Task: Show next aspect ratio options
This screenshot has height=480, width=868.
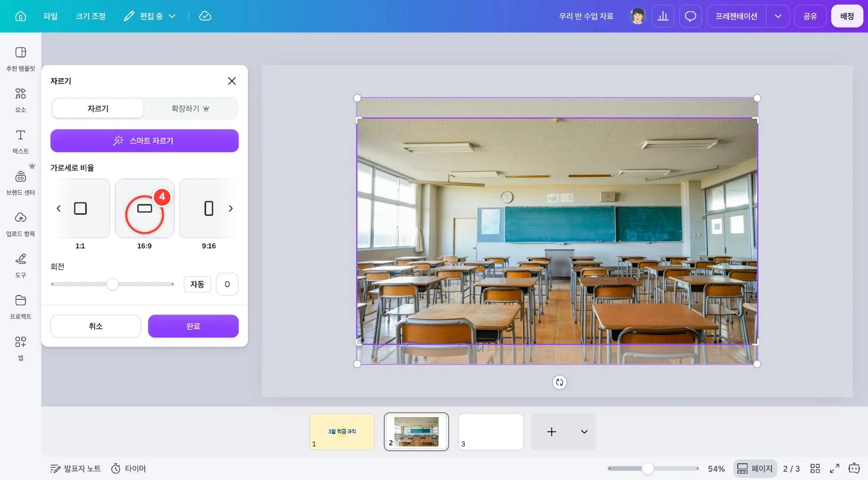Action: [x=231, y=208]
